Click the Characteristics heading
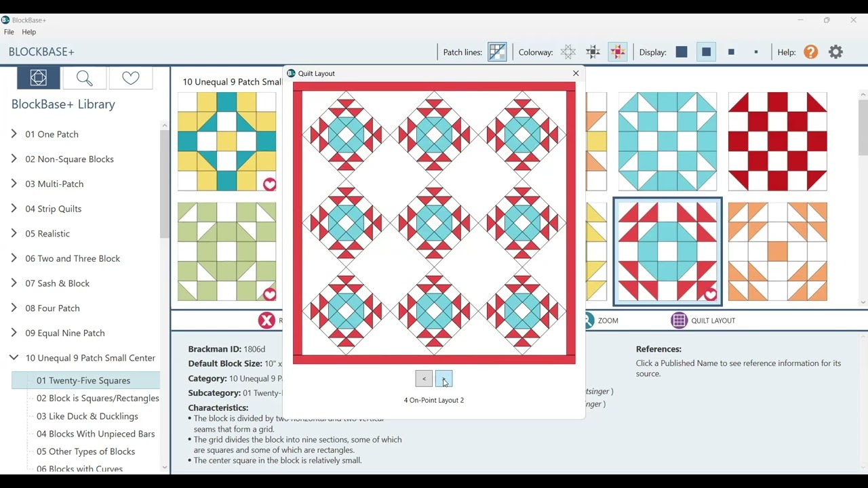Viewport: 868px width, 488px height. pos(218,408)
